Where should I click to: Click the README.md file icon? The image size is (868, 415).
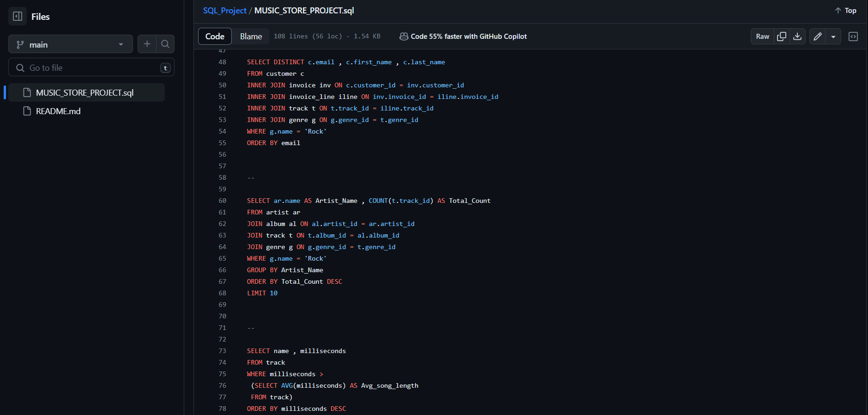(x=27, y=111)
